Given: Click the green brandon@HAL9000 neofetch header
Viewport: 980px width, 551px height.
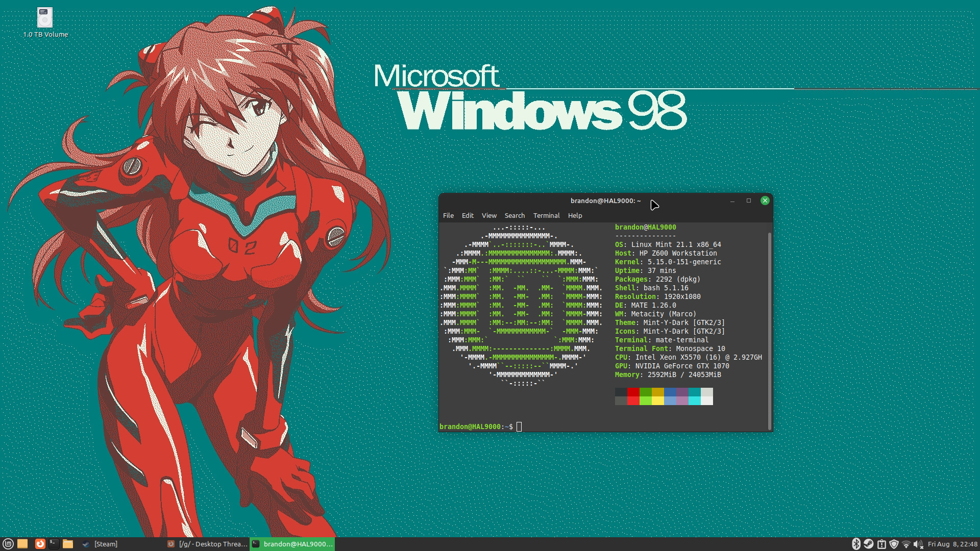Looking at the screenshot, I should pos(645,228).
